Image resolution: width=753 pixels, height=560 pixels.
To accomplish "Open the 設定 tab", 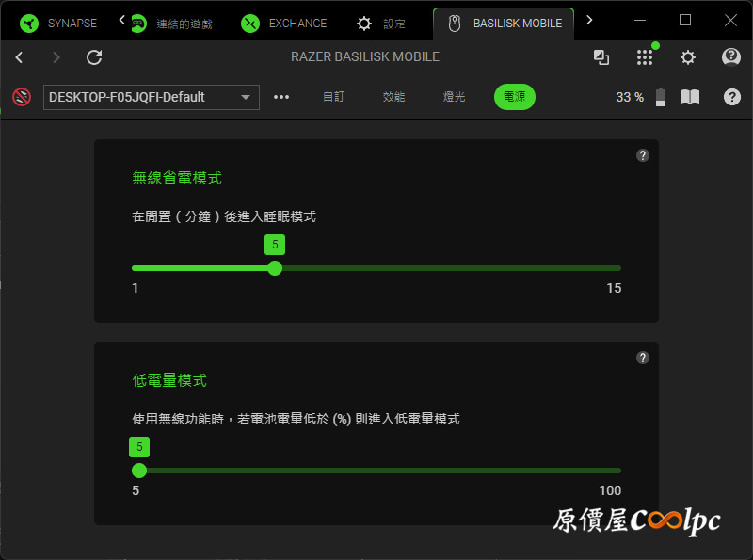I will pyautogui.click(x=381, y=23).
